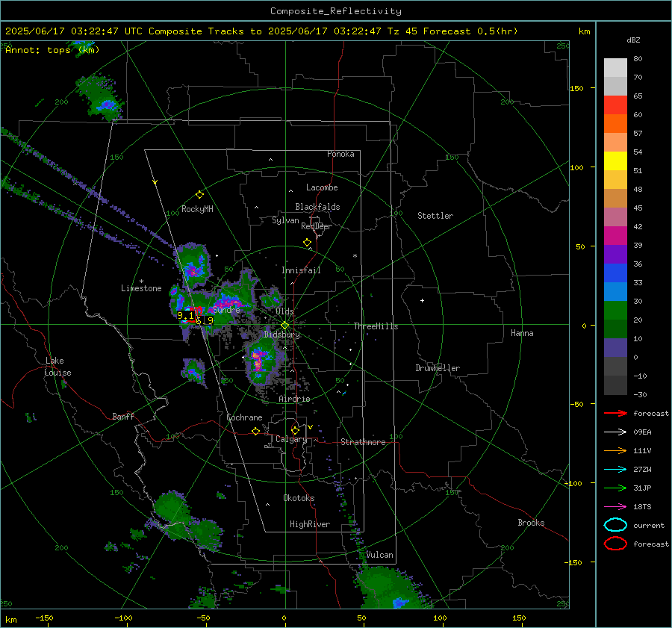
Task: Click the HighRiver town label
Action: (x=310, y=525)
